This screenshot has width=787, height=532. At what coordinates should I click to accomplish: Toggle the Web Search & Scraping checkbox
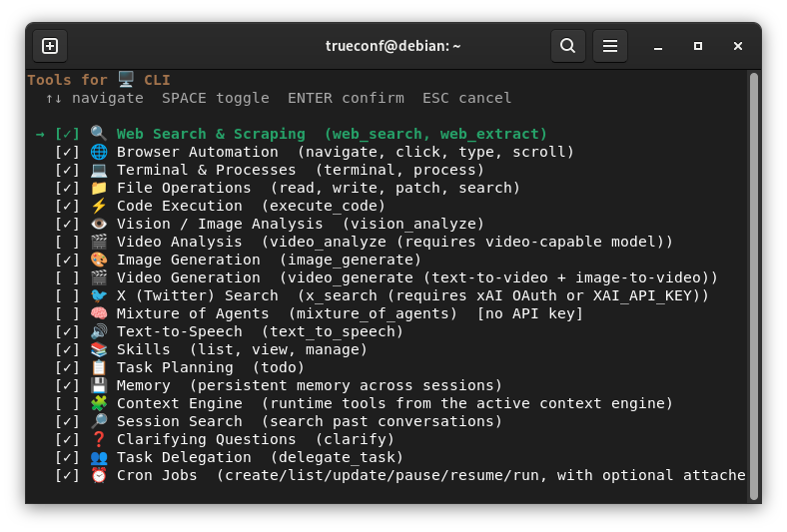pyautogui.click(x=67, y=134)
